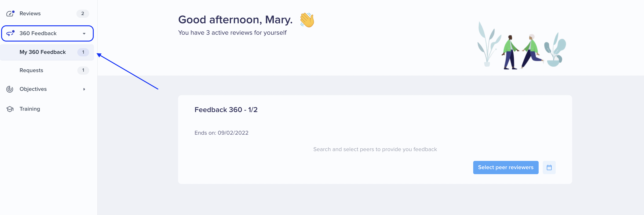Click the 360 Feedback loop icon
This screenshot has width=644, height=215.
(10, 33)
